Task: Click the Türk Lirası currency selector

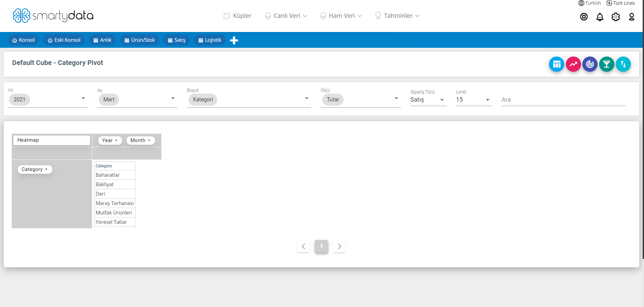Action: click(620, 3)
